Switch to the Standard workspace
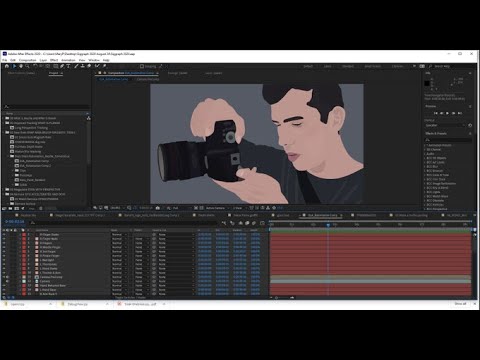 (348, 66)
